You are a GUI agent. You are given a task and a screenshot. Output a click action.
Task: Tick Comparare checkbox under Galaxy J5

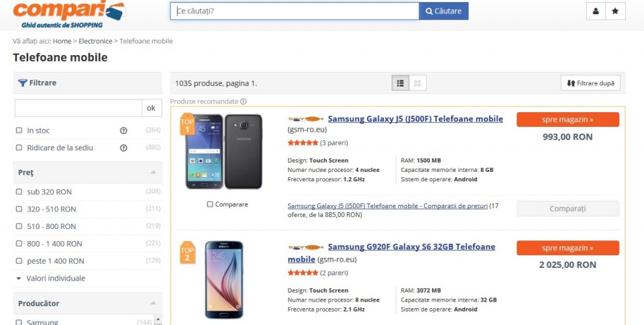point(211,204)
